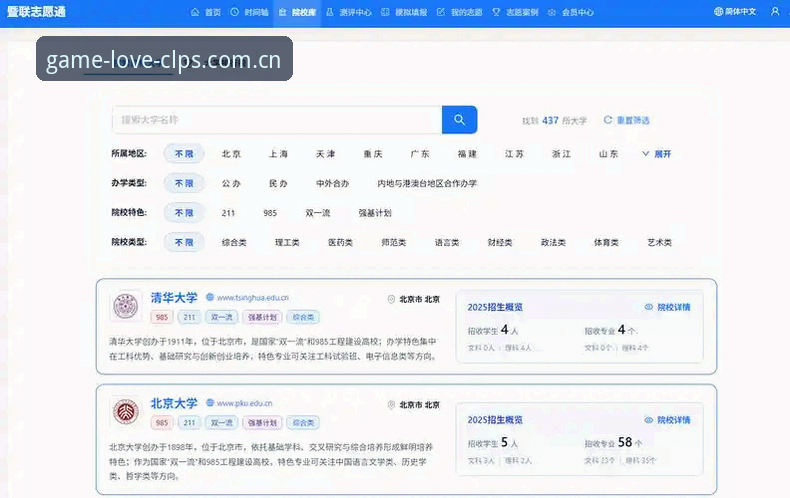
Task: Filter school type by 医药类
Action: (x=341, y=242)
